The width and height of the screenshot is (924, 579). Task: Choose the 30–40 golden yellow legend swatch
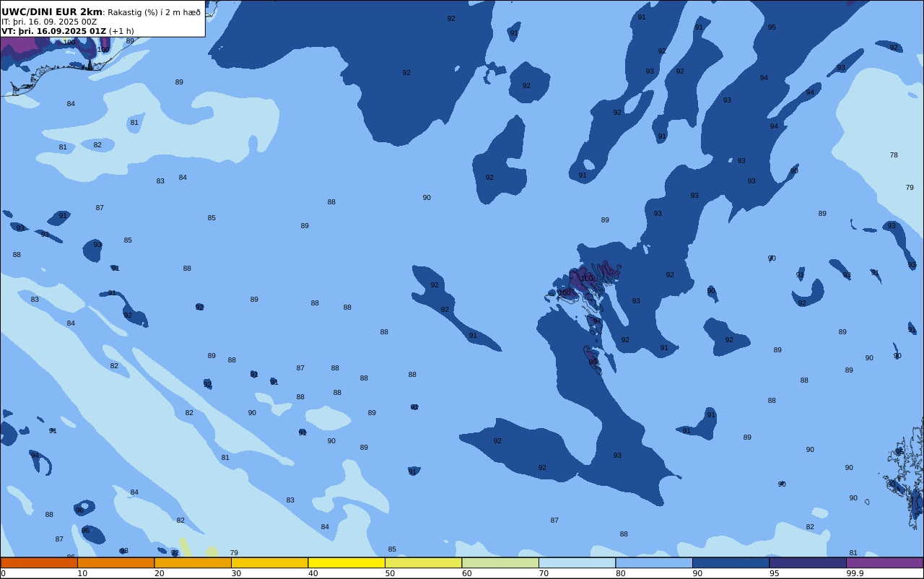click(x=269, y=562)
